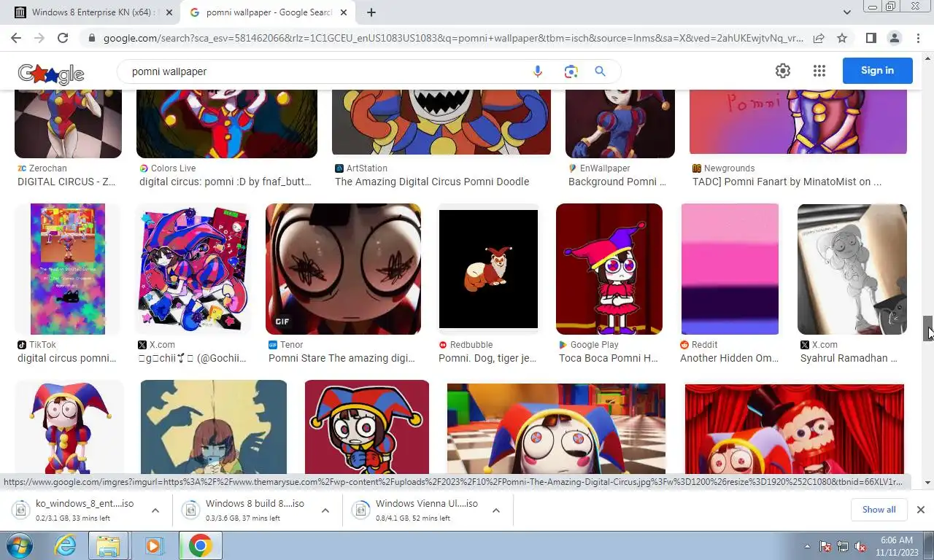
Task: Open the new tab plus button
Action: [x=371, y=12]
